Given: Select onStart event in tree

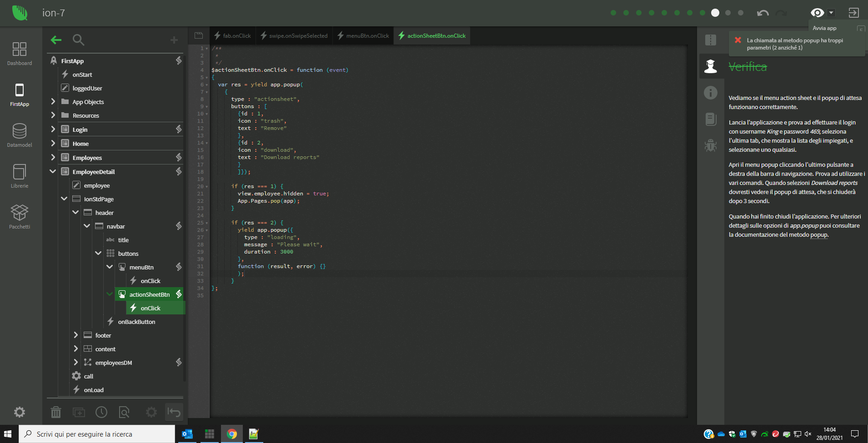Looking at the screenshot, I should point(82,75).
